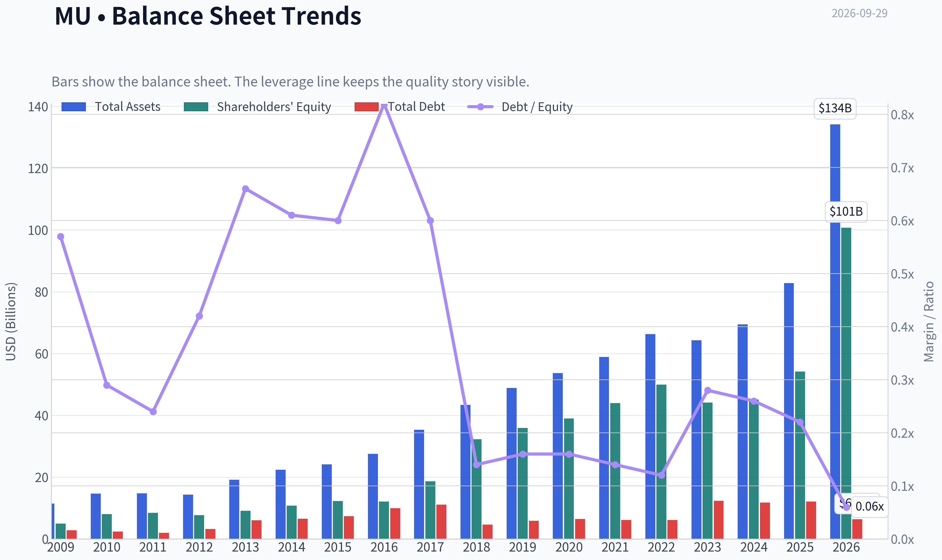Viewport: 942px width, 560px height.
Task: Click the $101B data label
Action: pos(846,212)
